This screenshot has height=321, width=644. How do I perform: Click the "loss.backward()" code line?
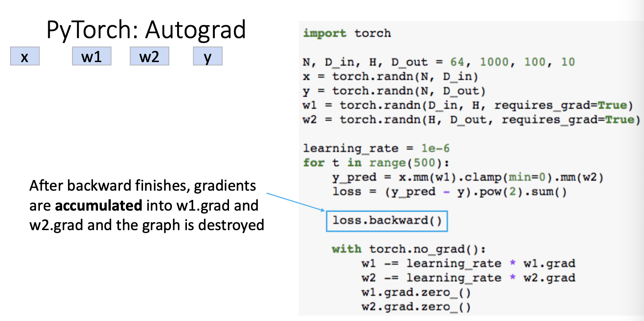click(x=387, y=221)
